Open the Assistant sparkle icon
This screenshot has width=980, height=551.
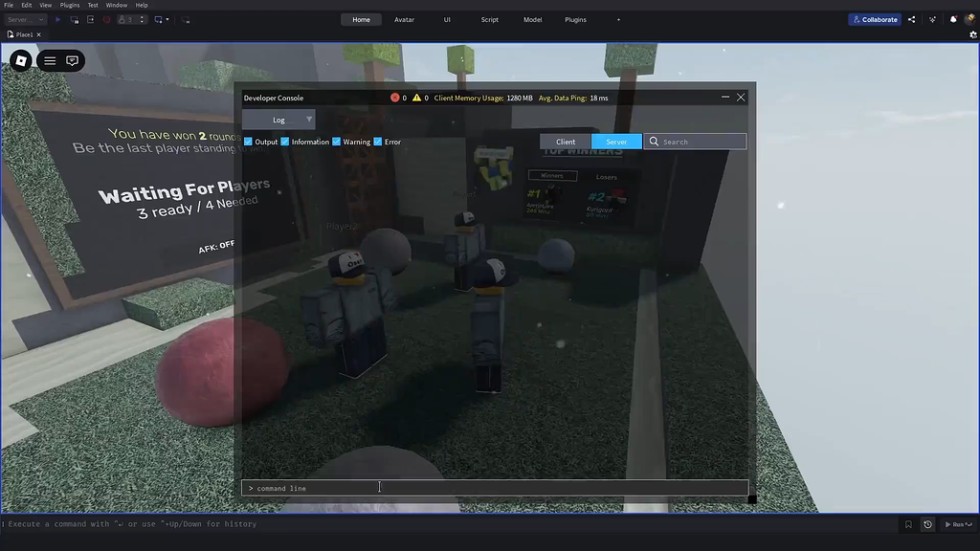(932, 19)
